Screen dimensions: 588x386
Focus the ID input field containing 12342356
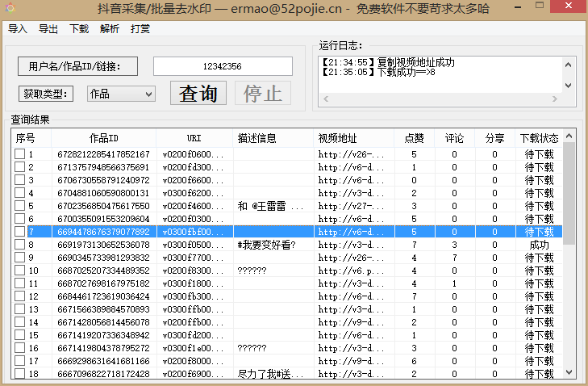click(223, 66)
